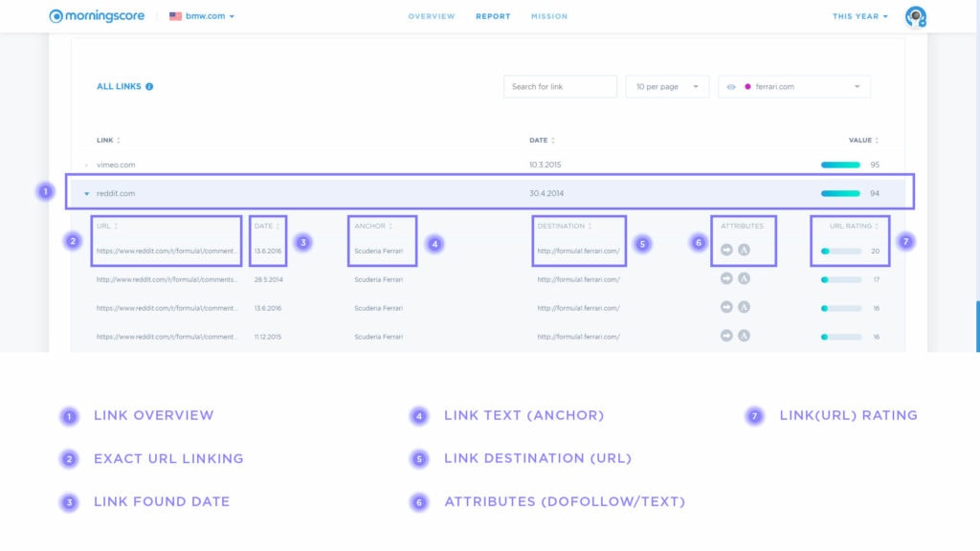Switch to the Report tab

(493, 16)
